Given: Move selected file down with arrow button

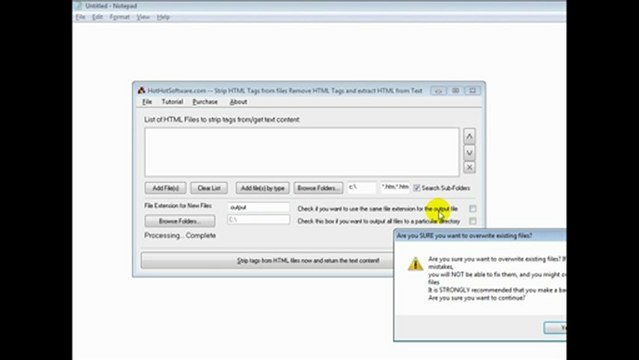Looking at the screenshot, I should (469, 152).
